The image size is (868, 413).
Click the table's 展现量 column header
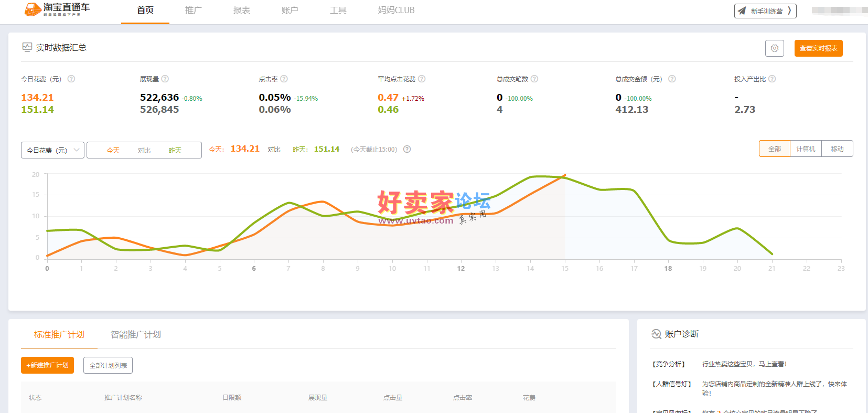click(318, 398)
